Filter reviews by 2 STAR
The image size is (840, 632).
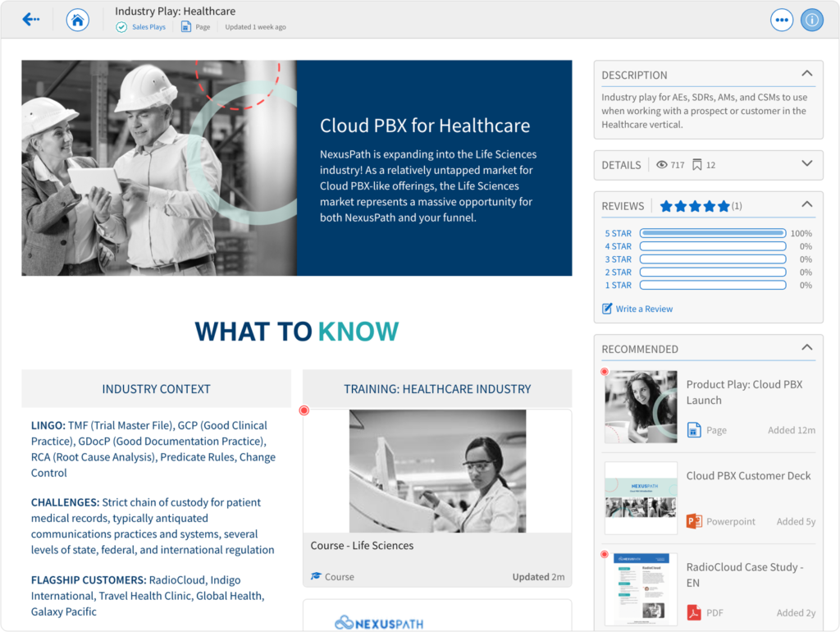click(619, 272)
